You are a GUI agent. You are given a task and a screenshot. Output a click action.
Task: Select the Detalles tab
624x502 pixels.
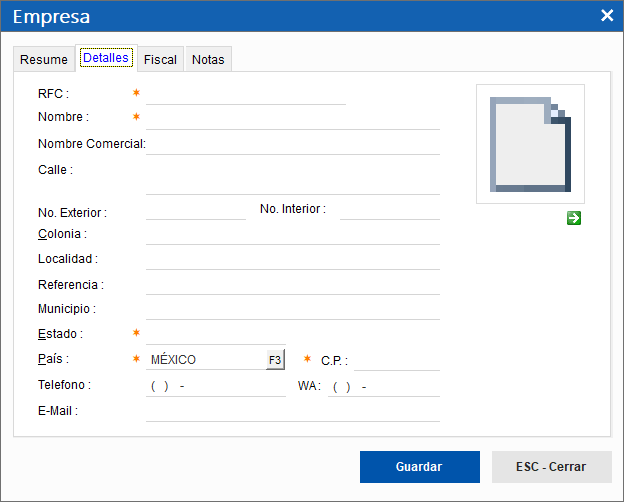pos(106,58)
